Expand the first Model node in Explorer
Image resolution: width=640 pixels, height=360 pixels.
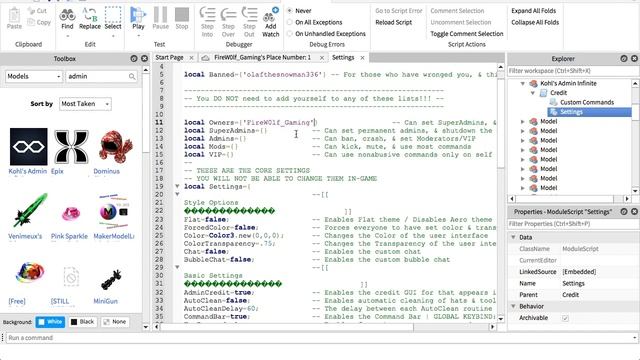pos(522,122)
